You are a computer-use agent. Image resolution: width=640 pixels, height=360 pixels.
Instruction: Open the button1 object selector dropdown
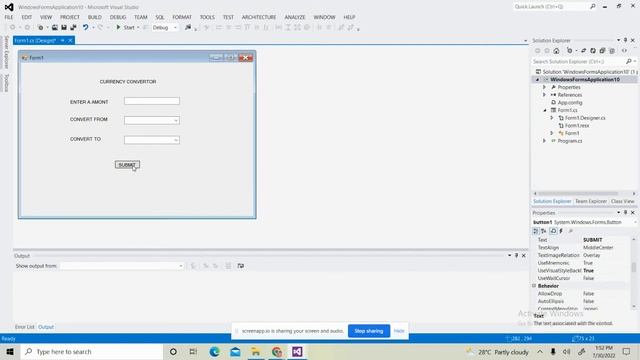click(x=635, y=222)
